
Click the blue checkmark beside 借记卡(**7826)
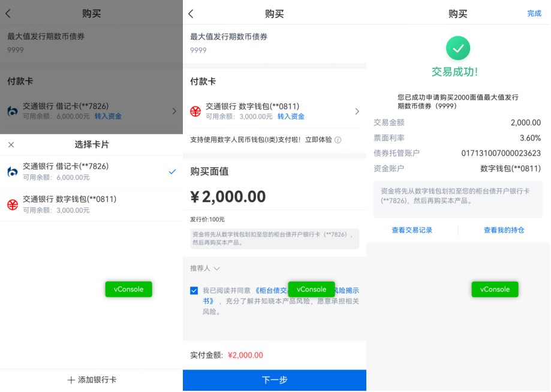point(173,172)
